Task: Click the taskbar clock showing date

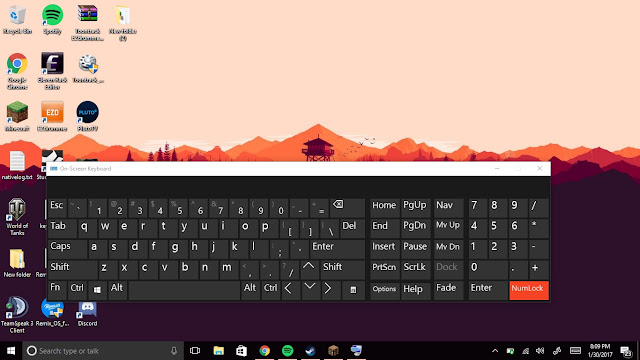Action: pyautogui.click(x=600, y=351)
